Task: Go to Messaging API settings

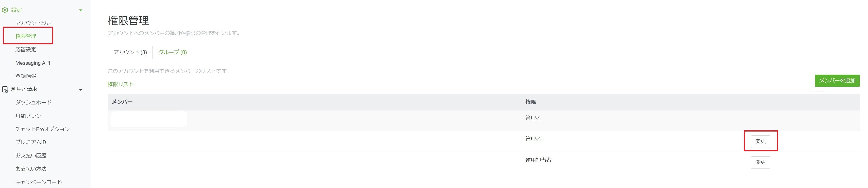Action: [33, 63]
